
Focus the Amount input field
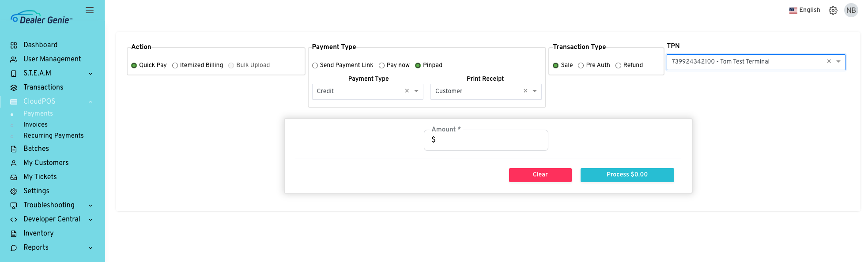[486, 140]
